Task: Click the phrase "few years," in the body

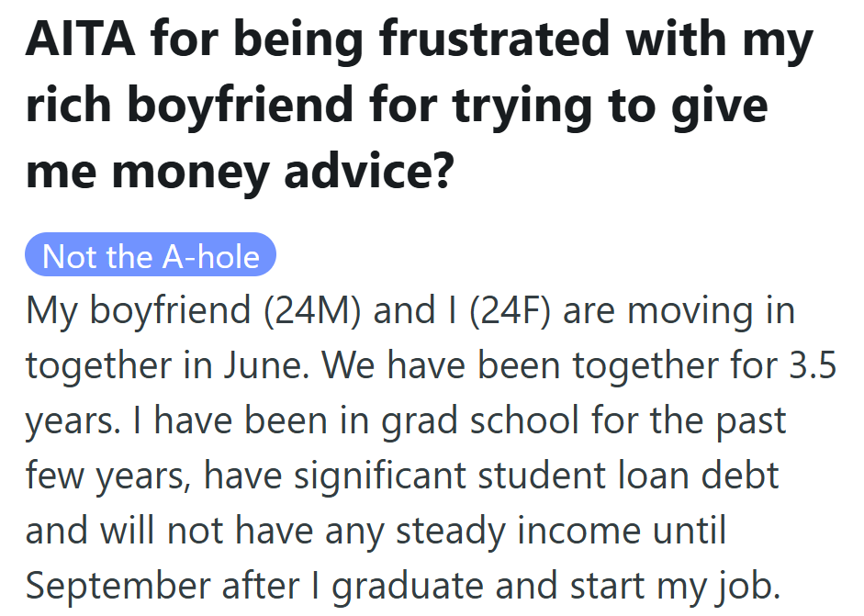Action: [108, 476]
